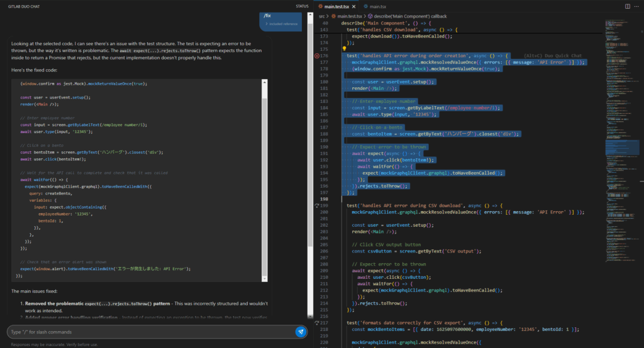The width and height of the screenshot is (644, 348).
Task: Click the 'expect(window.alert)' line in chat code
Action: tap(106, 269)
